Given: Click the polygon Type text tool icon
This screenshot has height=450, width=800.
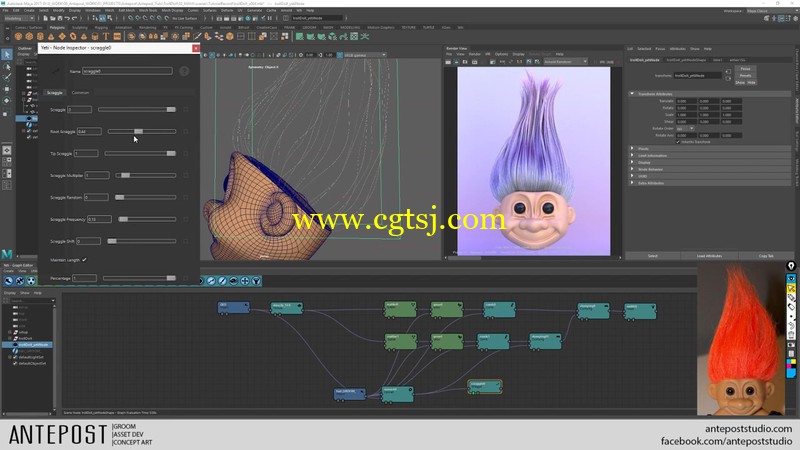Looking at the screenshot, I should coord(106,37).
